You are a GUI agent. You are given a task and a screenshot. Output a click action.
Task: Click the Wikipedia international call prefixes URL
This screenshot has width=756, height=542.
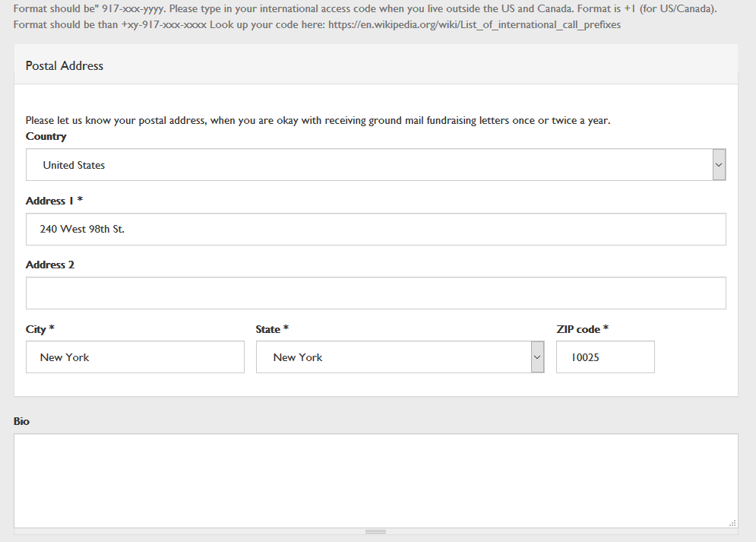474,25
